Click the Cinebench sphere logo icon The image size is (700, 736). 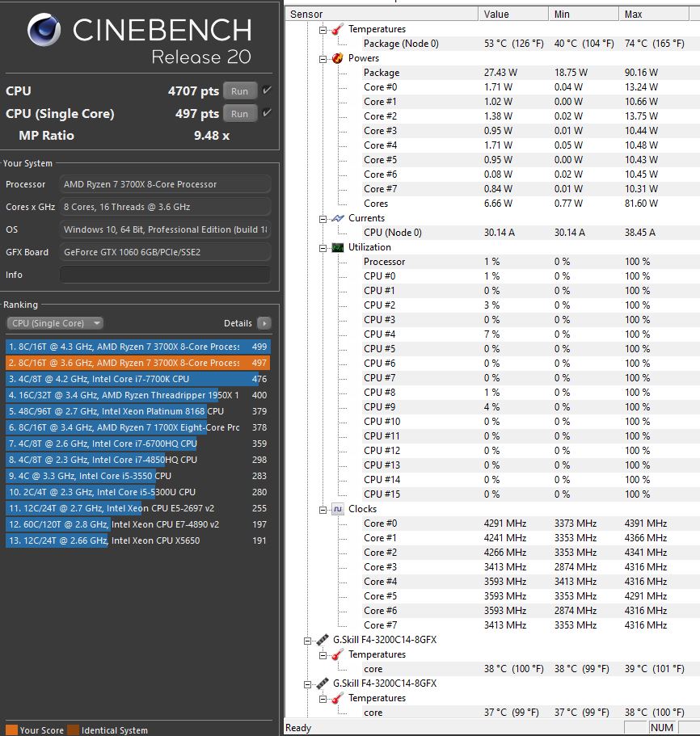(x=44, y=30)
